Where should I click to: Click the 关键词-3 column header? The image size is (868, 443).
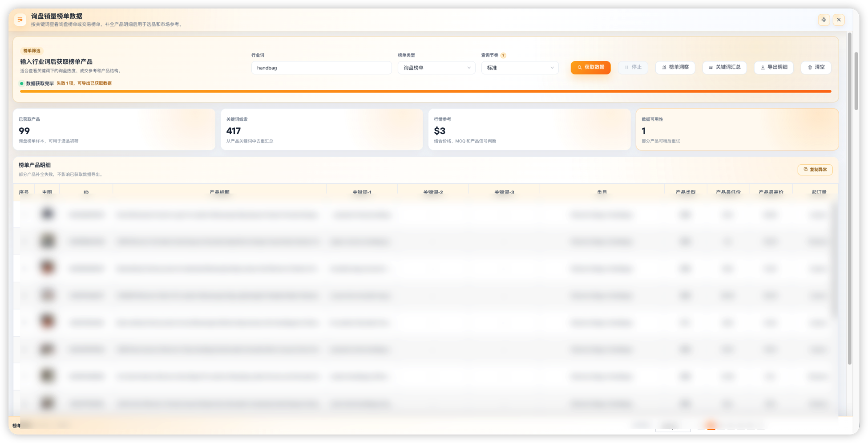pyautogui.click(x=504, y=192)
